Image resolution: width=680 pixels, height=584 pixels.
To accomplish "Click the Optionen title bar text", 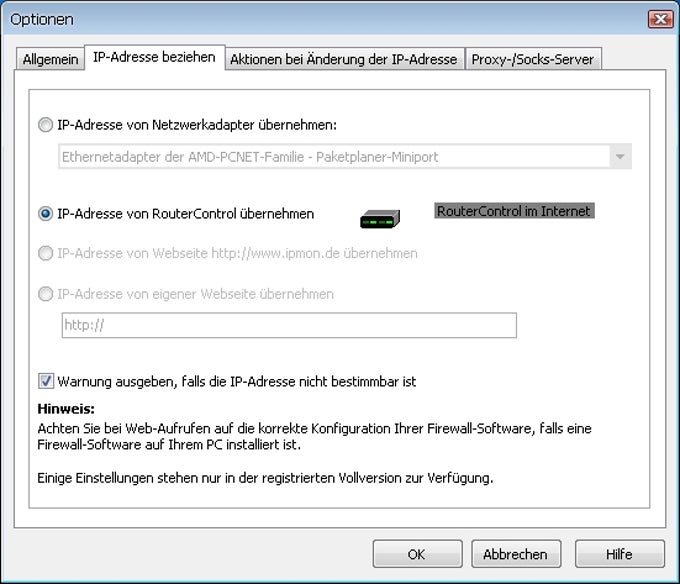I will (42, 20).
